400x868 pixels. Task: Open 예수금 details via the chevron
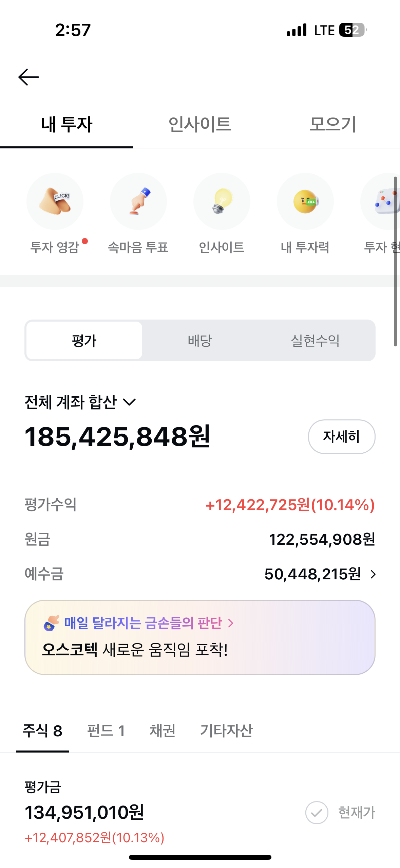(x=373, y=574)
